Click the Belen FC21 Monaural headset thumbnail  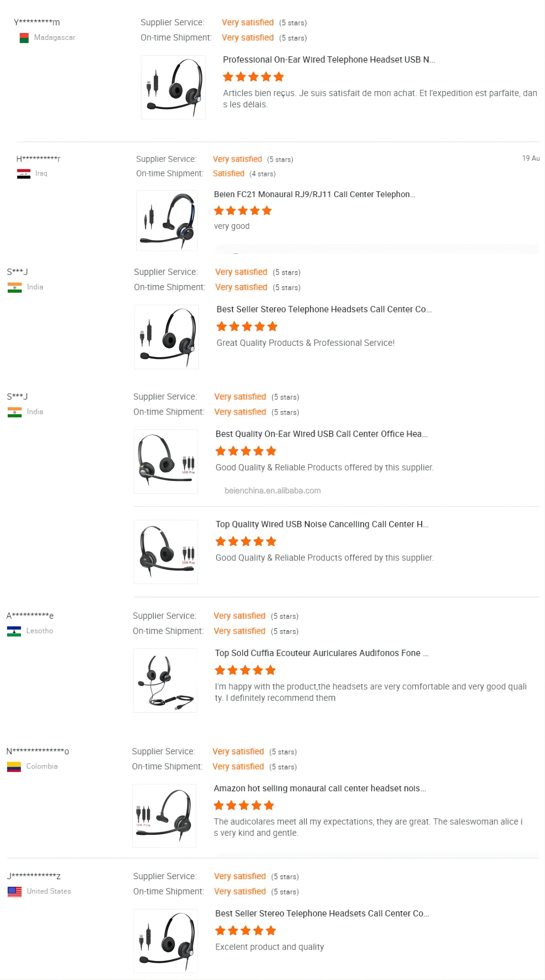click(167, 221)
